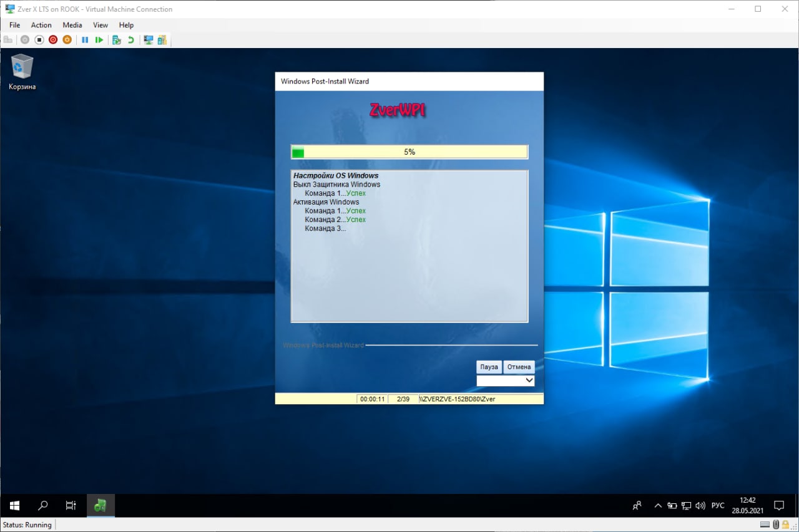Click the Windows Post-Install Wizard title bar

(x=409, y=81)
